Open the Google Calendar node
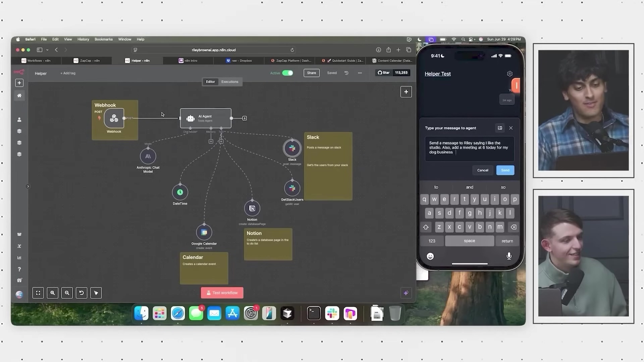 click(x=204, y=232)
